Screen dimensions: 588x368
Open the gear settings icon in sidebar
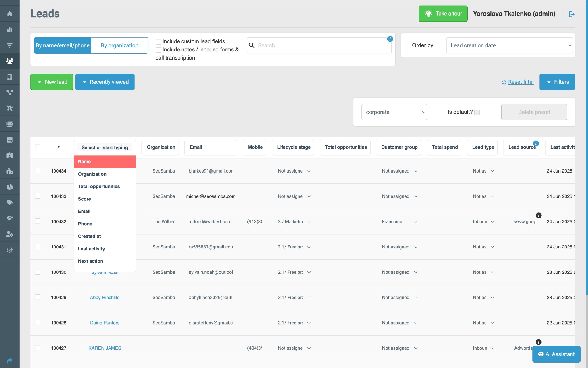(10, 250)
